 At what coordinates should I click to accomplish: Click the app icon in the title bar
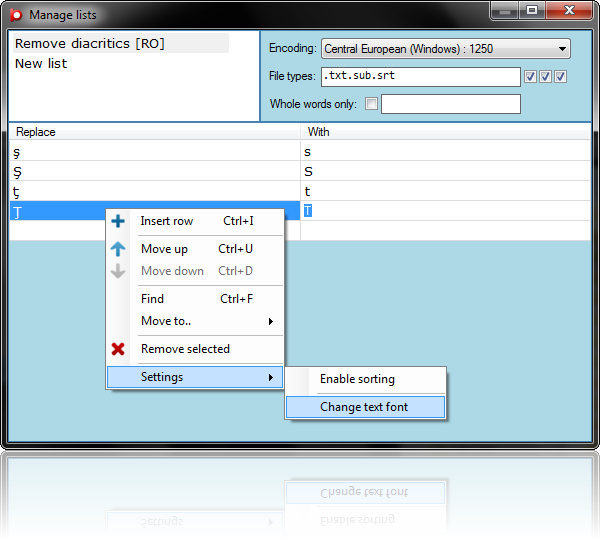coord(16,15)
